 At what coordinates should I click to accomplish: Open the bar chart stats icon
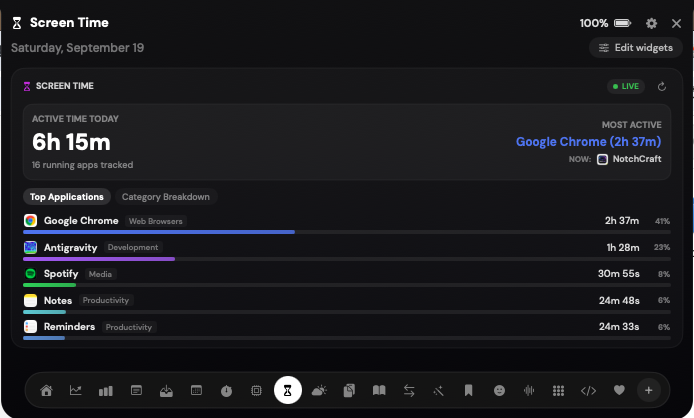click(x=106, y=391)
